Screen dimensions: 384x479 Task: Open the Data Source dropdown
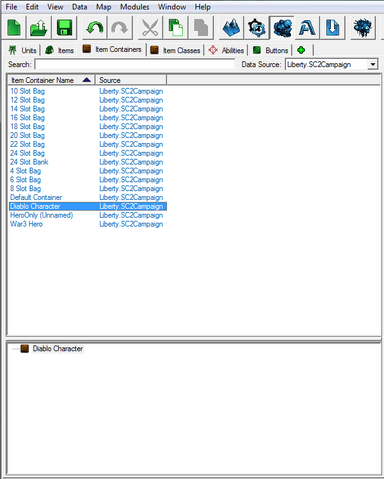[x=332, y=64]
